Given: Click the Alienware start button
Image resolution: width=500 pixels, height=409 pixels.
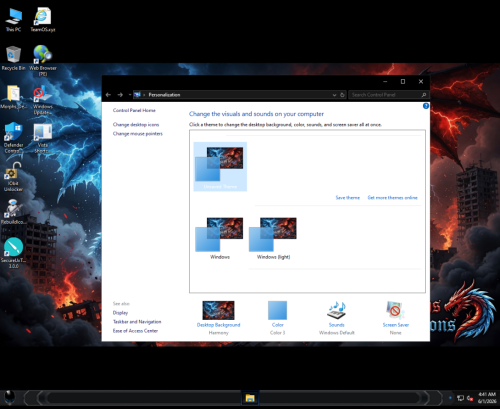Looking at the screenshot, I should click(x=10, y=398).
